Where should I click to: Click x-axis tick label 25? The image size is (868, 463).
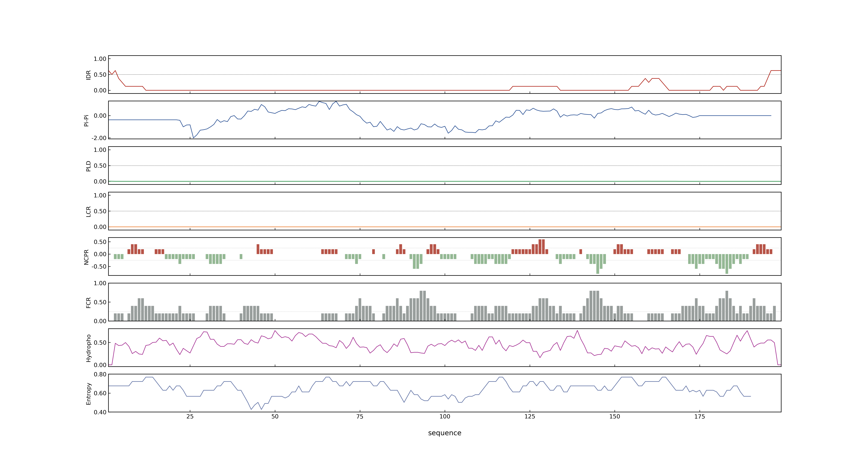click(x=190, y=416)
